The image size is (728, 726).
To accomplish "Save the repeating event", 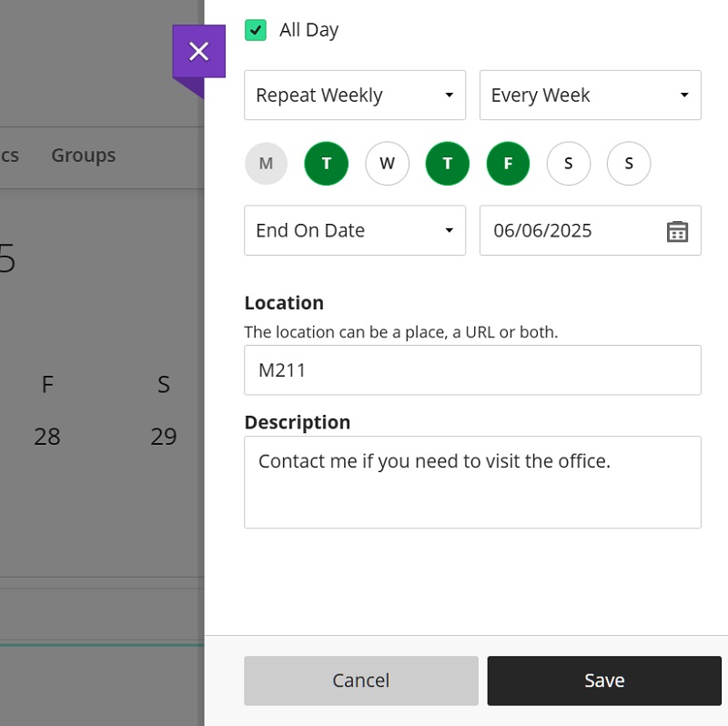I will (603, 680).
